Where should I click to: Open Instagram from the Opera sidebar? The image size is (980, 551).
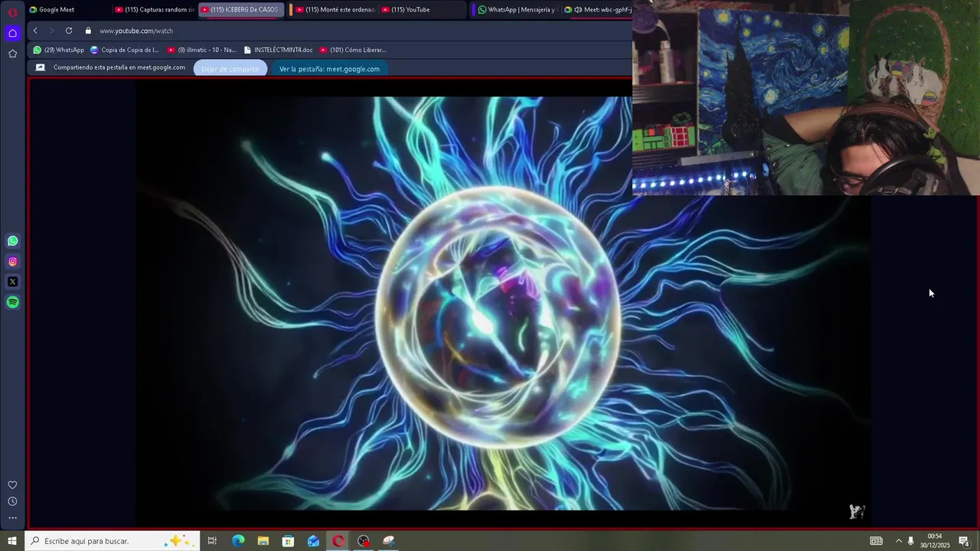click(12, 262)
